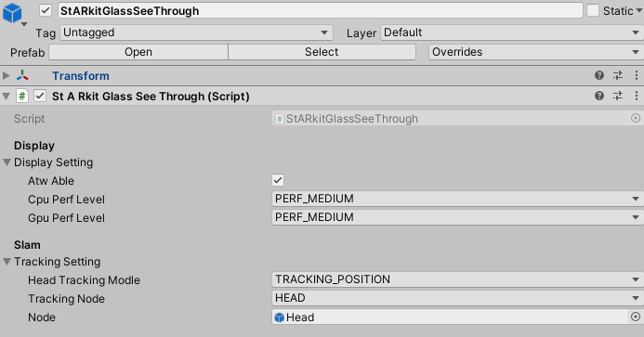This screenshot has height=337, width=644.
Task: Open Transform component three-dot menu
Action: [x=637, y=75]
